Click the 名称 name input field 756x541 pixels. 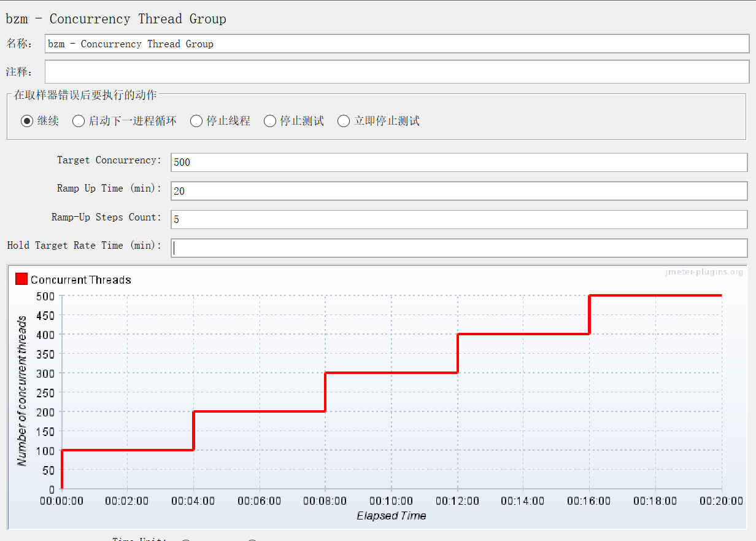(397, 44)
